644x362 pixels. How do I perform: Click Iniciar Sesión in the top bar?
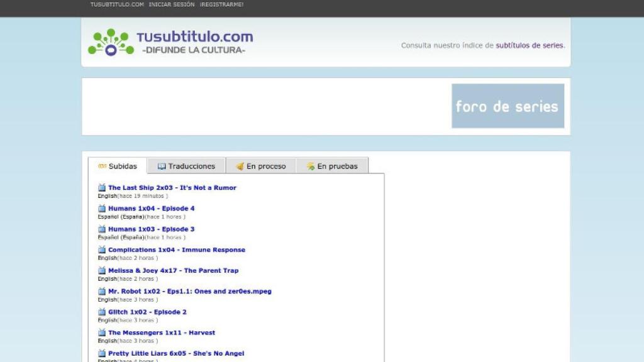pyautogui.click(x=172, y=4)
